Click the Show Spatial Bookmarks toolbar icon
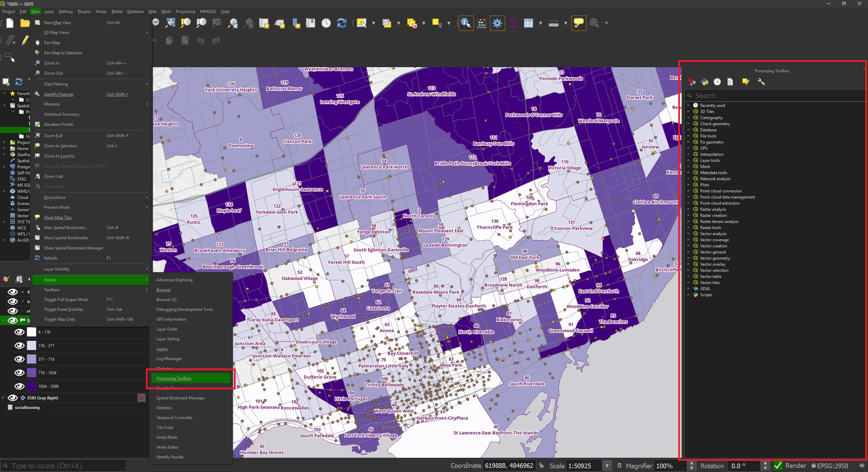868x472 pixels. pyautogui.click(x=311, y=23)
